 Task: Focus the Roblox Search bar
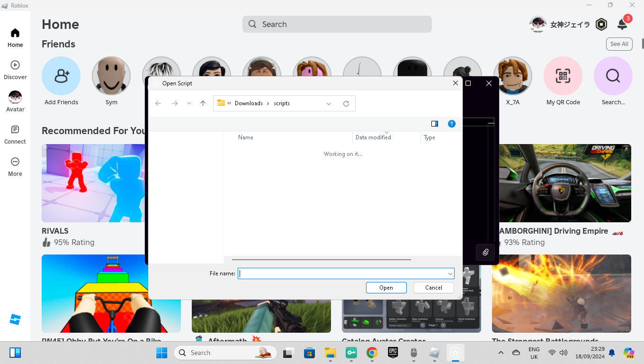(x=337, y=24)
